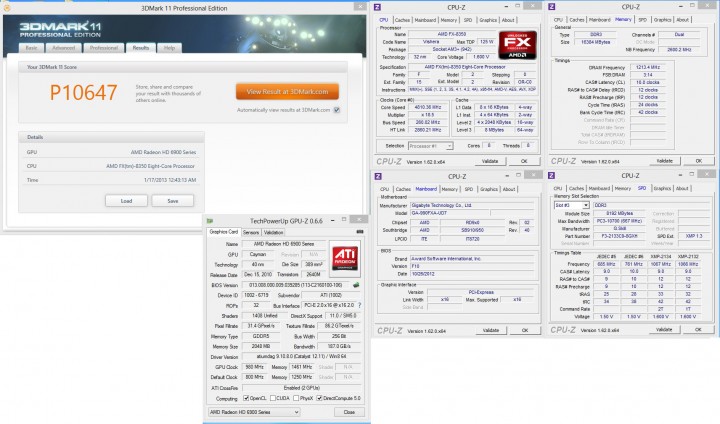Open the Help tab in 3DMark 11
The height and width of the screenshot is (424, 720).
169,48
